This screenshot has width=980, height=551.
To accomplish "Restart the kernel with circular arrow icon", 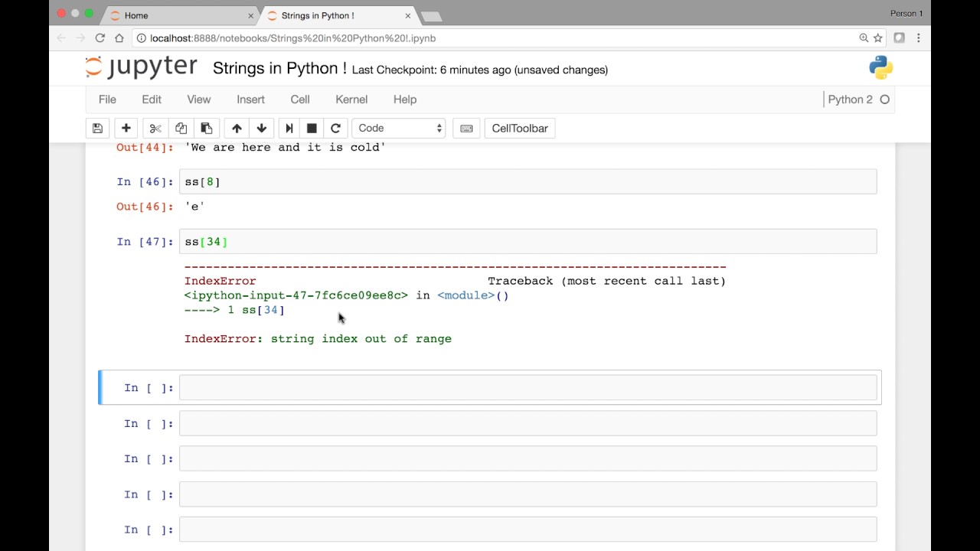I will 335,129.
